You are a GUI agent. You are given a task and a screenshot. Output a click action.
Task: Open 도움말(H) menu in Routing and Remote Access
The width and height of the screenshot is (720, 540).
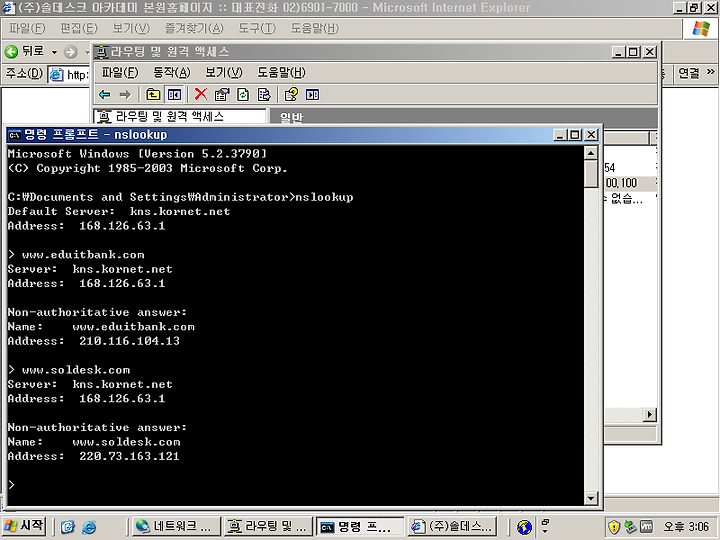(281, 73)
